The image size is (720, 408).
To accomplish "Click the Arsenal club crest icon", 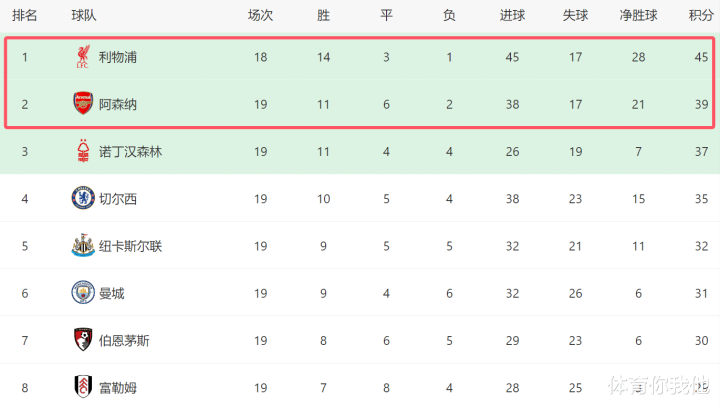I will click(x=83, y=104).
